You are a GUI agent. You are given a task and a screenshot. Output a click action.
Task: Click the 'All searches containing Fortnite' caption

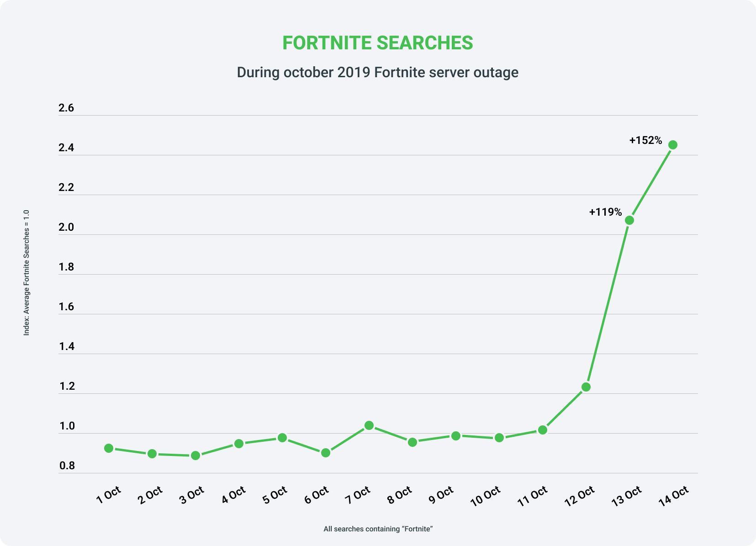point(378,529)
